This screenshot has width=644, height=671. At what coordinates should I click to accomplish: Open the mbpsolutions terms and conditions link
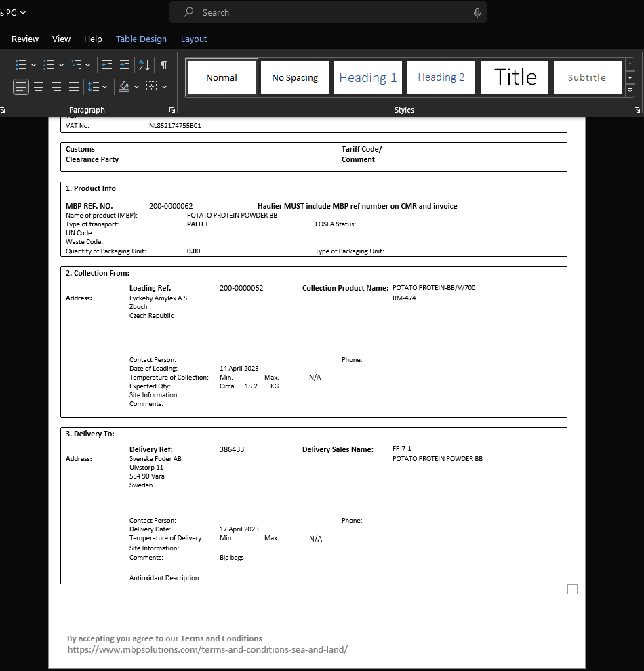[x=207, y=649]
